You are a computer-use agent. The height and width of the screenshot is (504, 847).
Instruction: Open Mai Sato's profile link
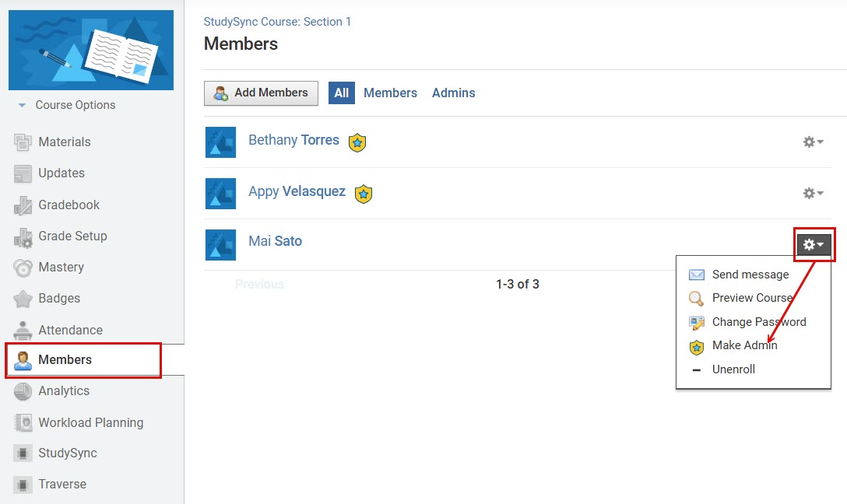[275, 241]
